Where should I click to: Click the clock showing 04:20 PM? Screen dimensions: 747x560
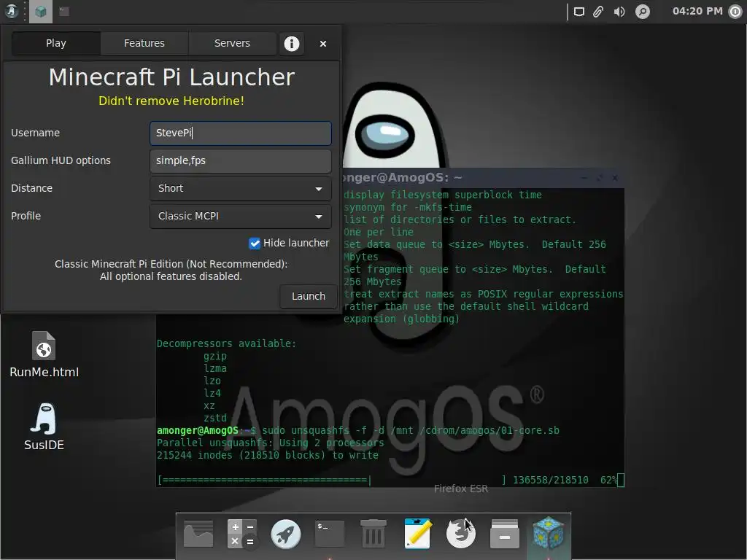tap(697, 11)
